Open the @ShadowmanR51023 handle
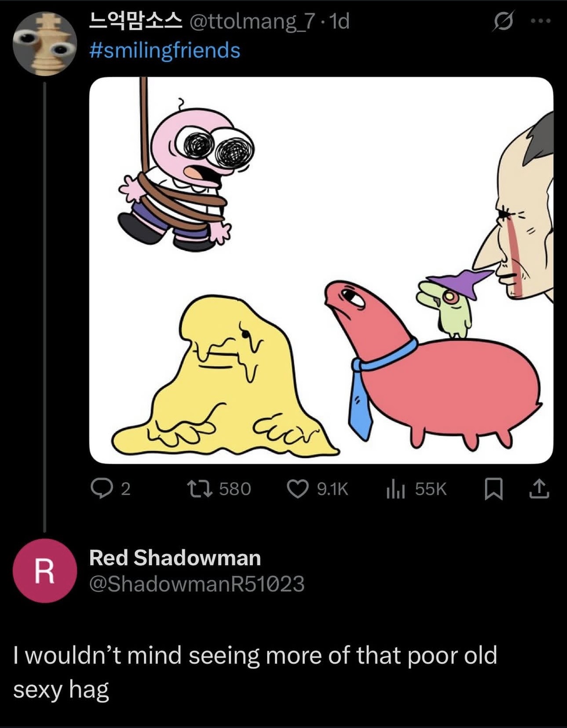This screenshot has width=567, height=728. [x=197, y=584]
